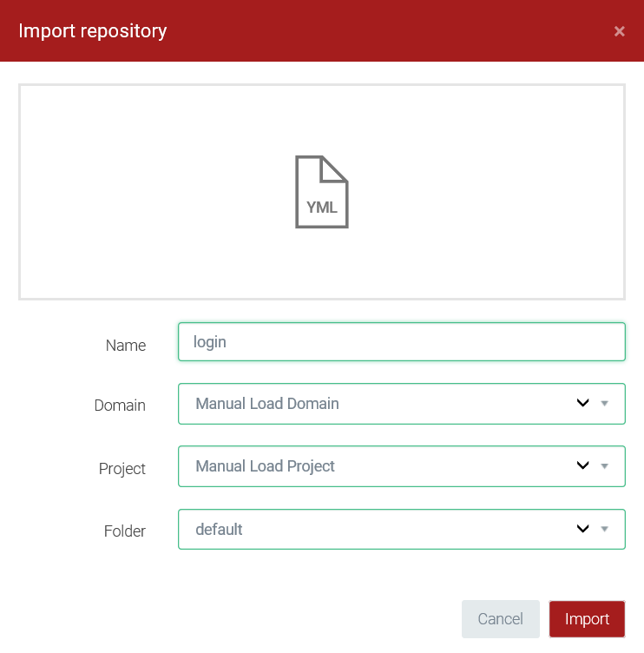Image resolution: width=644 pixels, height=653 pixels.
Task: Expand Folder using its black chevron
Action: [583, 529]
